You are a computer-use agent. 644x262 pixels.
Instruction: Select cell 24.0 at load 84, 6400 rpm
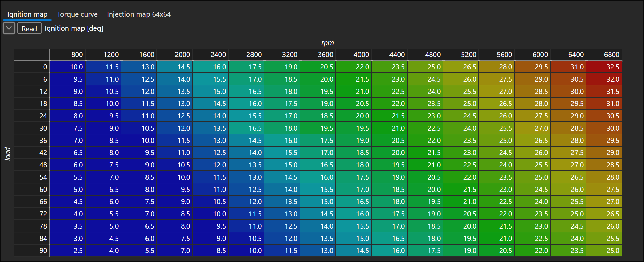click(x=568, y=239)
